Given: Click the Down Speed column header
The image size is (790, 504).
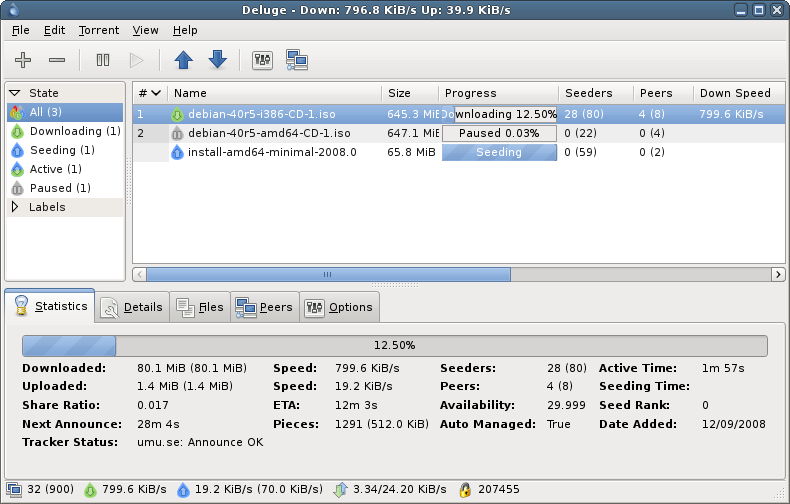Looking at the screenshot, I should pos(735,93).
